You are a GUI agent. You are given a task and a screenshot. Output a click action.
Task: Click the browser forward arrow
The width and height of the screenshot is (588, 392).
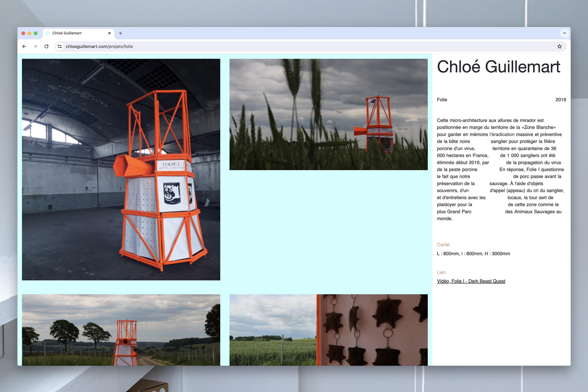click(35, 46)
